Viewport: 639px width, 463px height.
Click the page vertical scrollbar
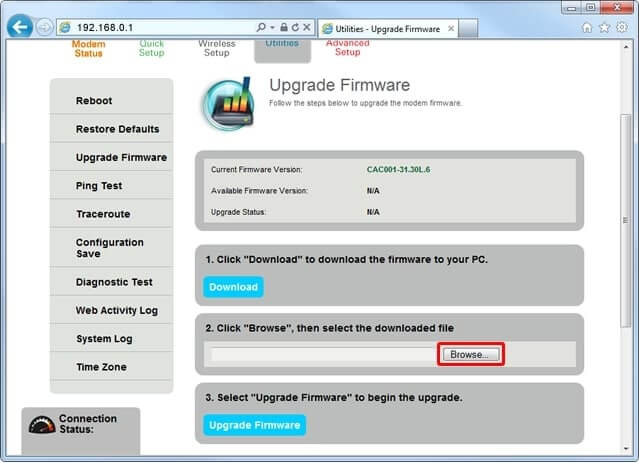point(627,200)
